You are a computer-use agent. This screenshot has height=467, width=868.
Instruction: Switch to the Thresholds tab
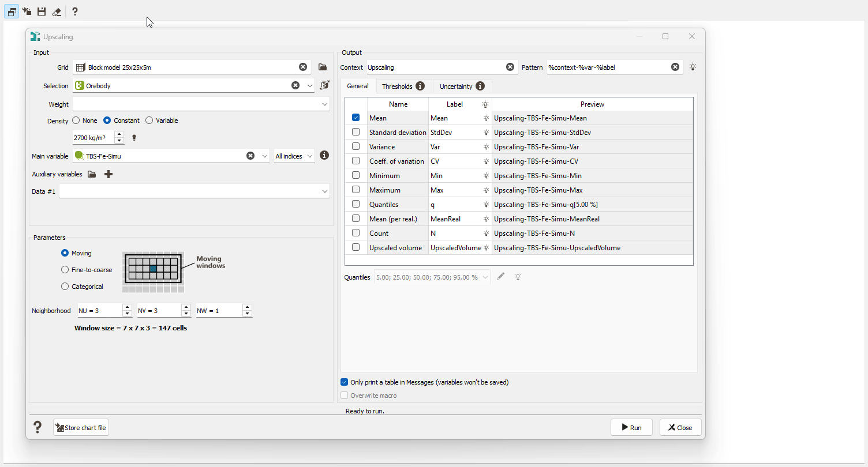[398, 85]
